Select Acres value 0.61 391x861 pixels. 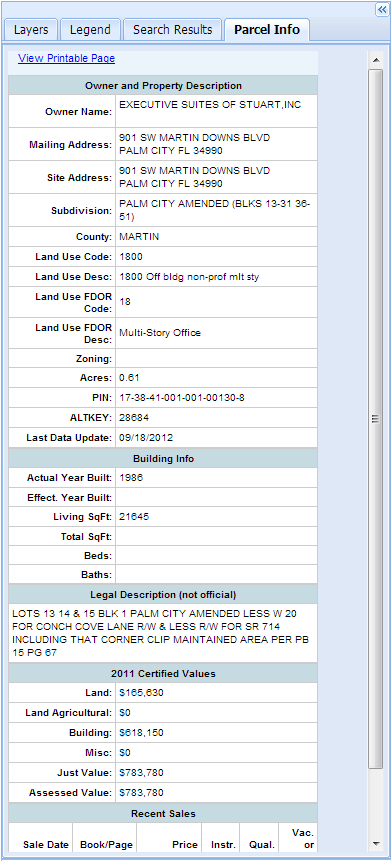(130, 378)
